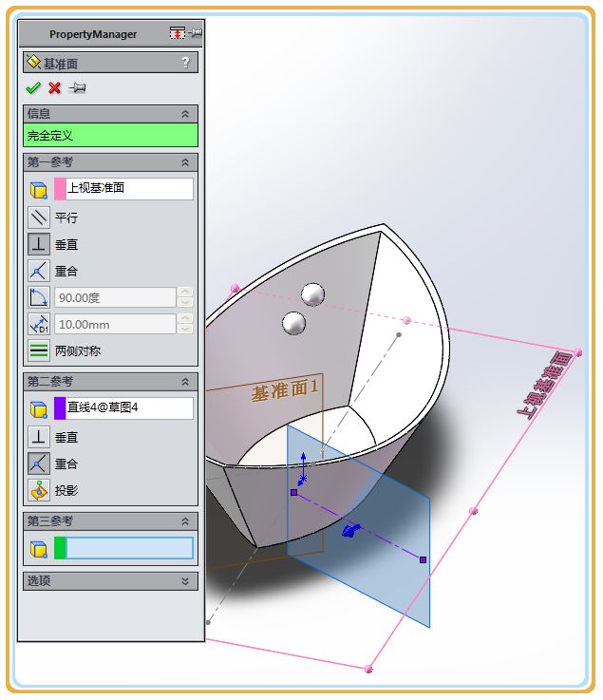Image resolution: width=603 pixels, height=700 pixels.
Task: Toggle 重合 constraint in second reference
Action: pos(39,464)
